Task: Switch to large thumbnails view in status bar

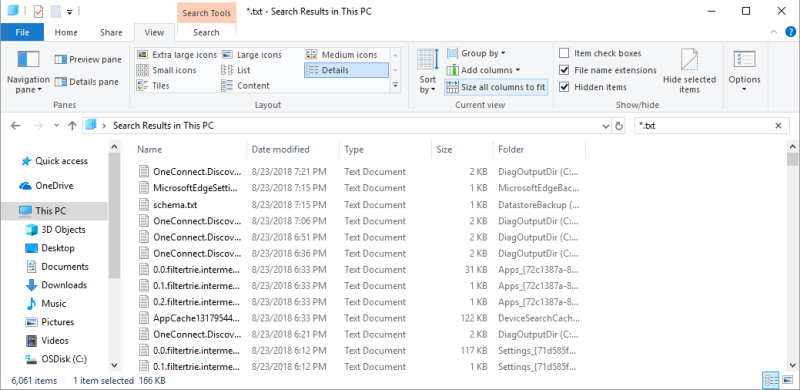Action: click(787, 380)
